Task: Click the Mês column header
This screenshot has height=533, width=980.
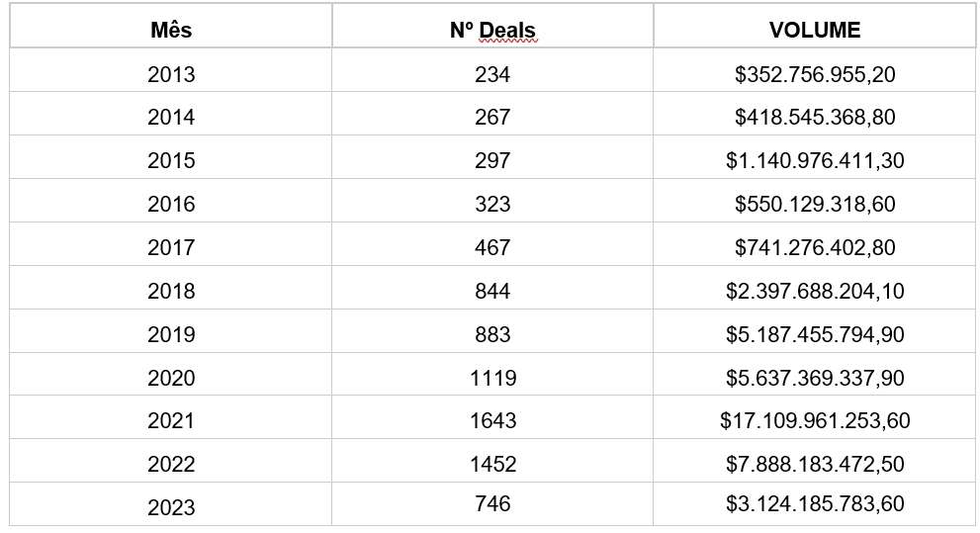Action: tap(171, 30)
